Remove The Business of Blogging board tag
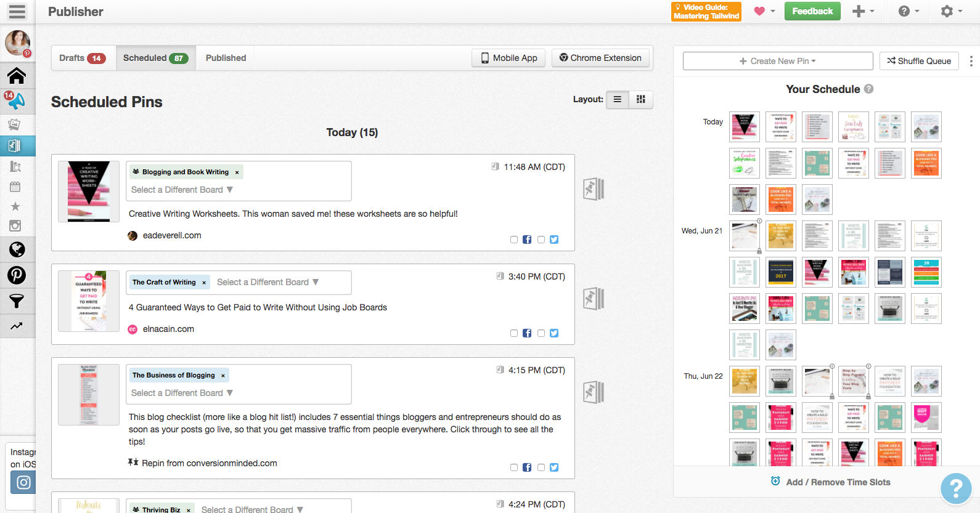Viewport: 980px width, 513px height. (223, 376)
